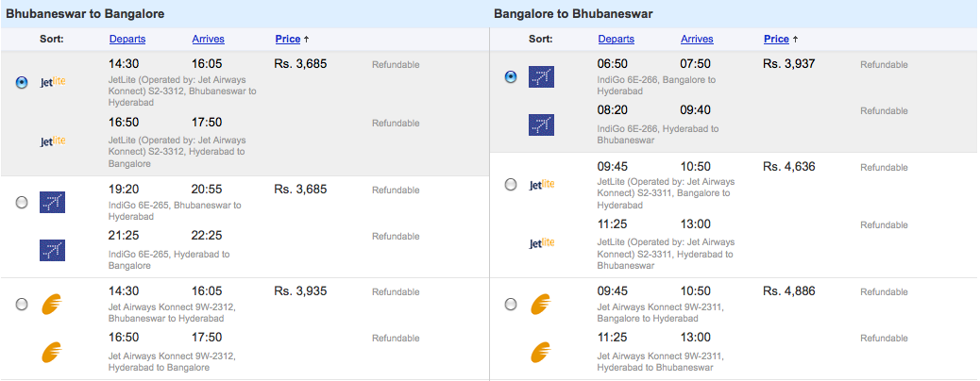This screenshot has height=381, width=980.
Task: Click JetLite logo for 14:30 Bhubaneswar departure
Action: pyautogui.click(x=53, y=82)
